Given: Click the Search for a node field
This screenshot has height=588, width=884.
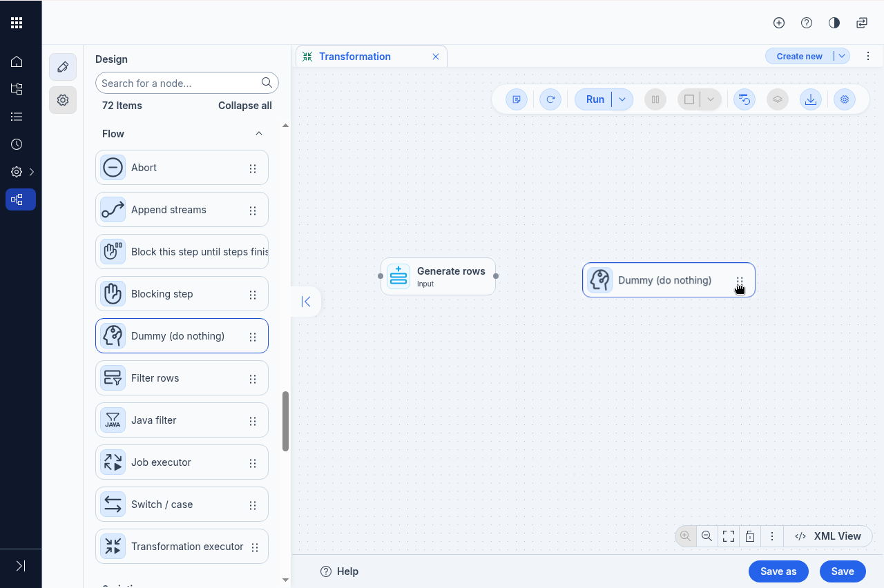Looking at the screenshot, I should (x=180, y=83).
